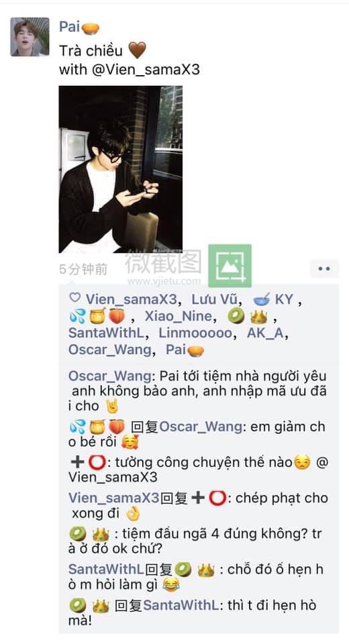Open the kiwi crown user in likes list

pyautogui.click(x=248, y=316)
